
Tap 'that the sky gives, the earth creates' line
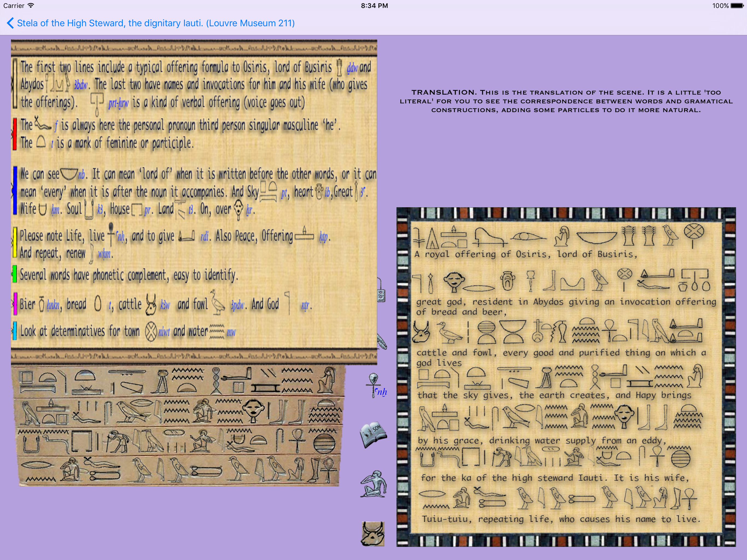click(x=554, y=395)
